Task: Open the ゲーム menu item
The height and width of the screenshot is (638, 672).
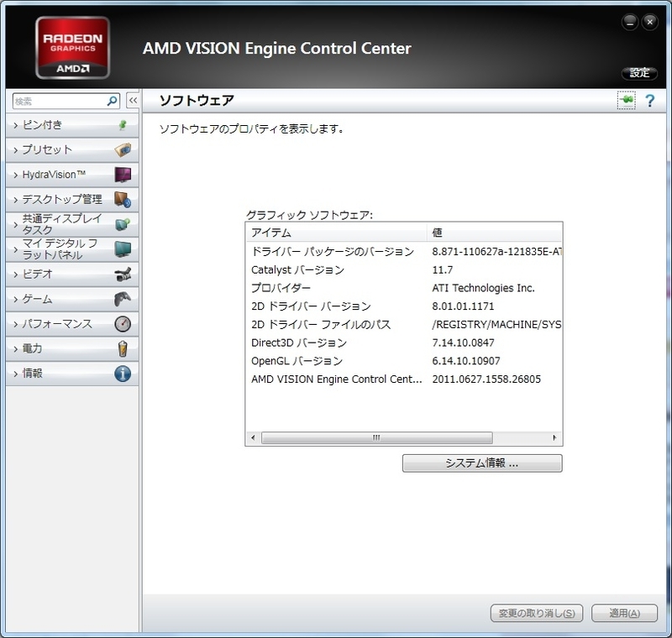Action: 72,299
